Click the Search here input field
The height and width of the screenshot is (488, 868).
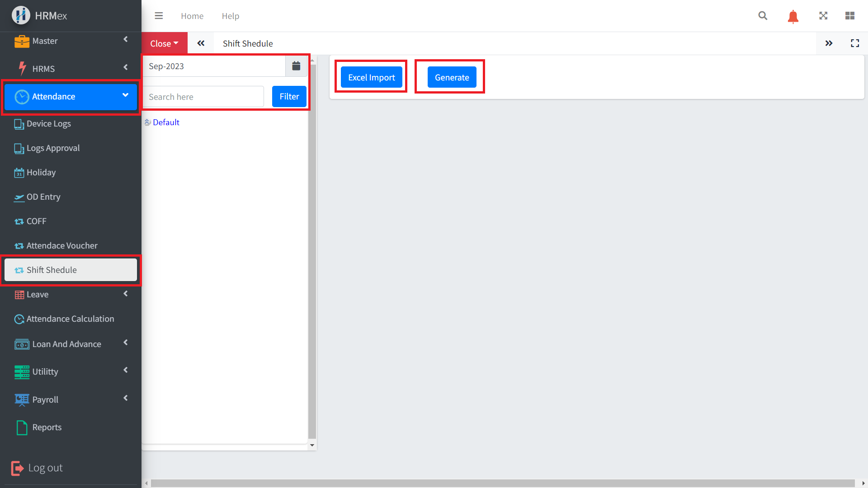coord(203,97)
